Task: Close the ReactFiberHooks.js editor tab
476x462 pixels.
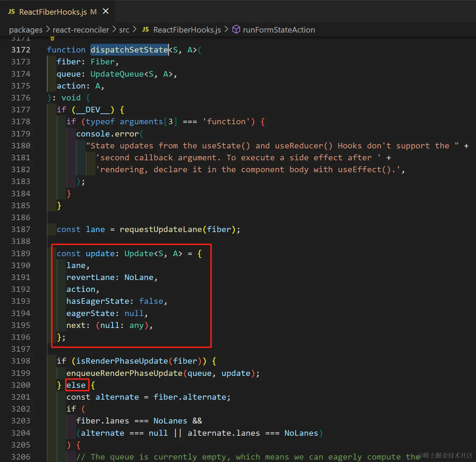Action: tap(106, 12)
